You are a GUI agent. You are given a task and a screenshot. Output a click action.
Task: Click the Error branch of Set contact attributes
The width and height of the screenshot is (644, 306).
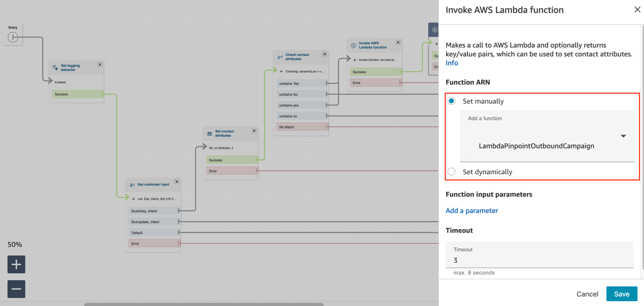tap(232, 171)
